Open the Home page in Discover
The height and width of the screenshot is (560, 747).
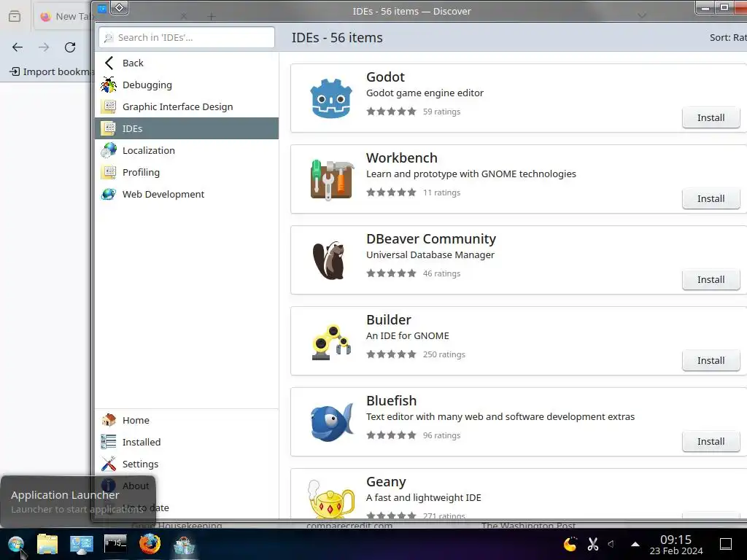[x=187, y=420]
